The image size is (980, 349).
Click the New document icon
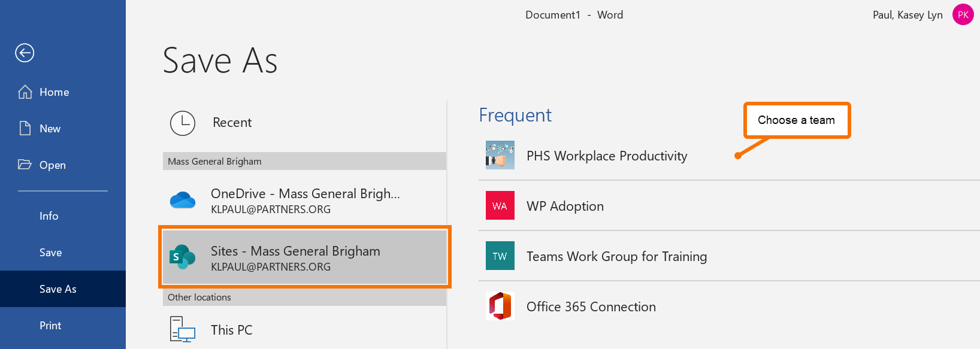click(x=25, y=128)
